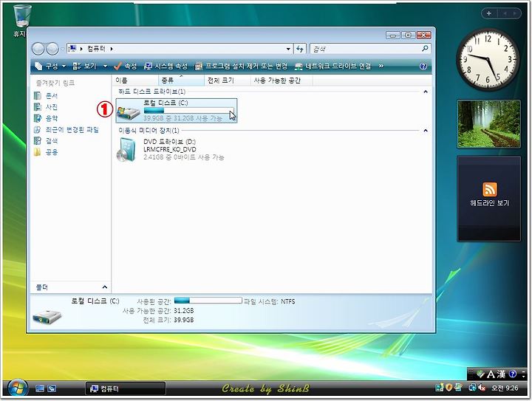
Task: Start search with the magnifier icon
Action: 425,49
